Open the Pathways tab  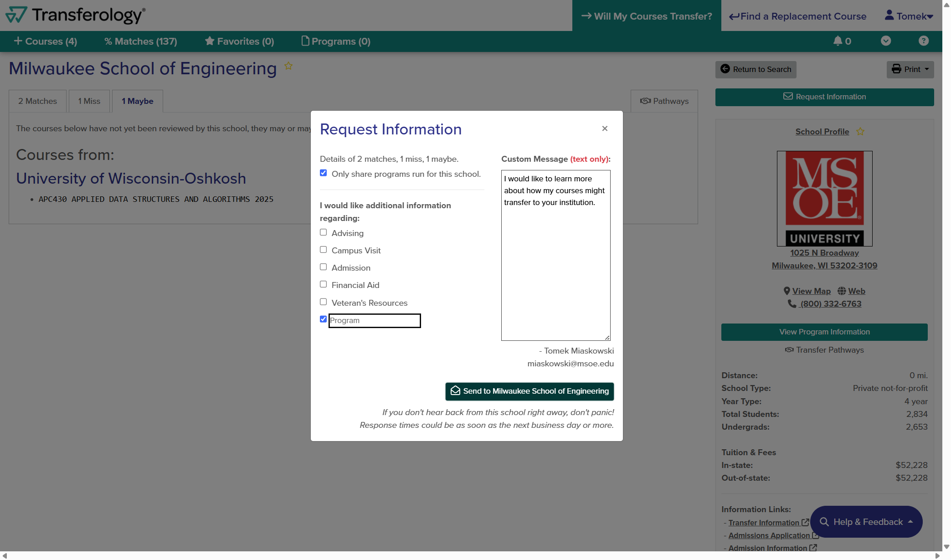(664, 101)
